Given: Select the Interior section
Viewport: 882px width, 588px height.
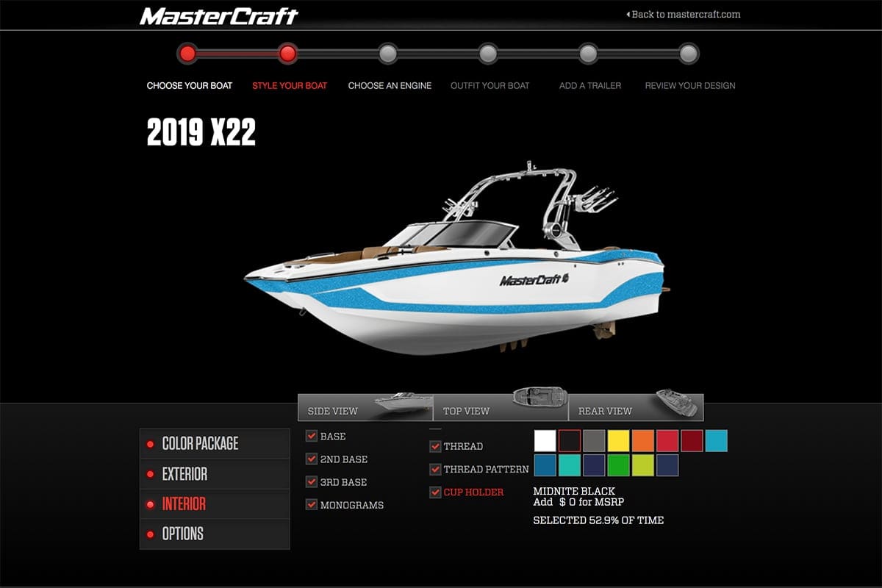Looking at the screenshot, I should [215, 504].
